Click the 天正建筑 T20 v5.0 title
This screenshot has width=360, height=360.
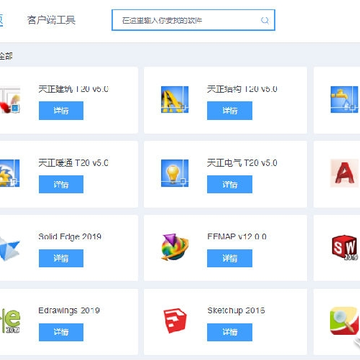(x=73, y=89)
